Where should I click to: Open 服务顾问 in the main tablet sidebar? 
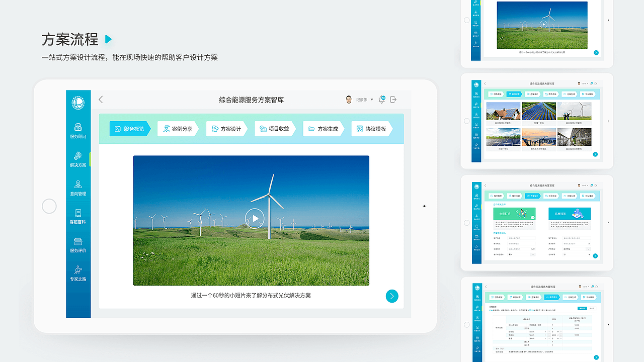78,130
